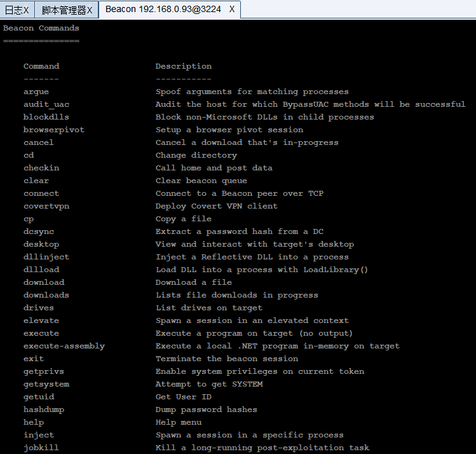Click the 'Beacon Commands' heading text
This screenshot has height=454, width=476.
click(x=41, y=28)
